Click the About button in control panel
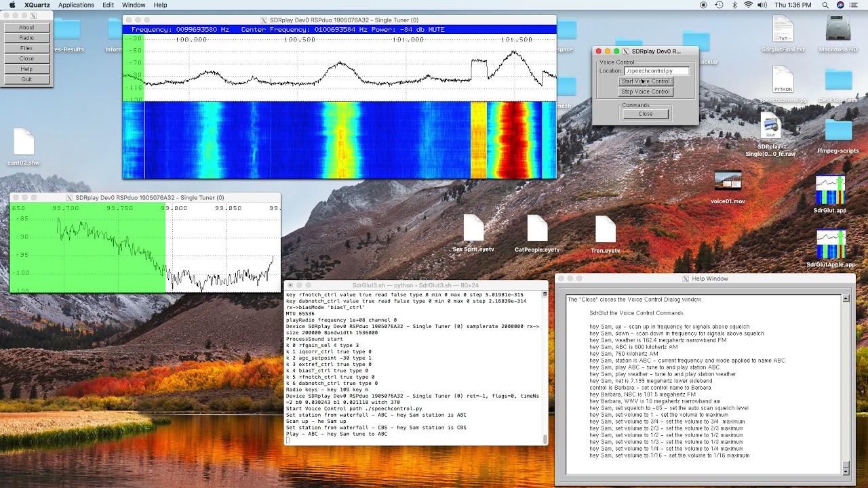This screenshot has width=868, height=488. click(x=26, y=28)
